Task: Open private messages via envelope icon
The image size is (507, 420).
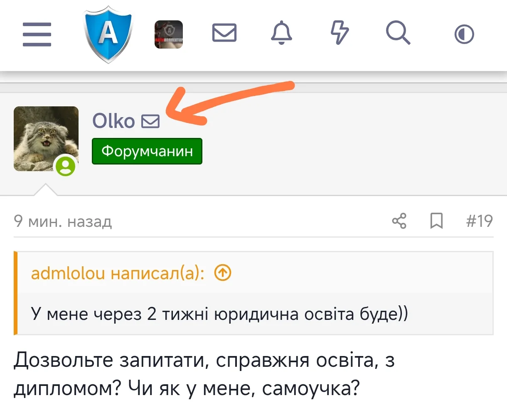Action: (x=224, y=33)
